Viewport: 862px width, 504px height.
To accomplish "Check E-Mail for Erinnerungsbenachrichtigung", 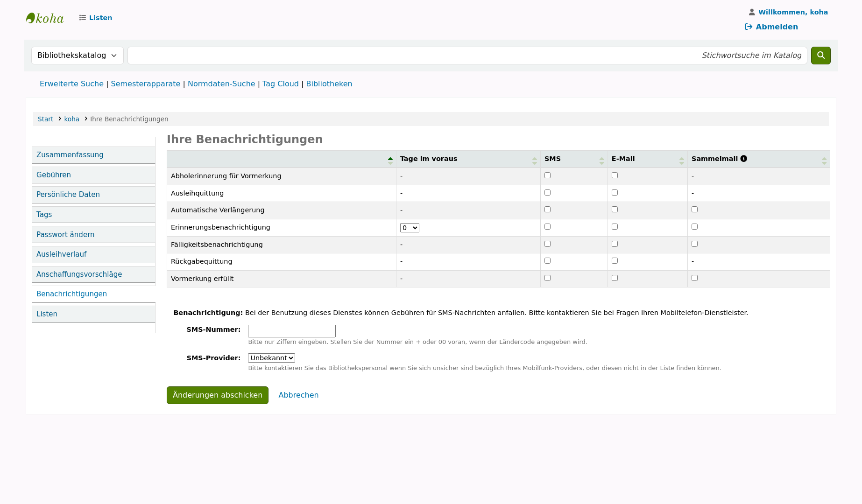I will click(x=615, y=227).
